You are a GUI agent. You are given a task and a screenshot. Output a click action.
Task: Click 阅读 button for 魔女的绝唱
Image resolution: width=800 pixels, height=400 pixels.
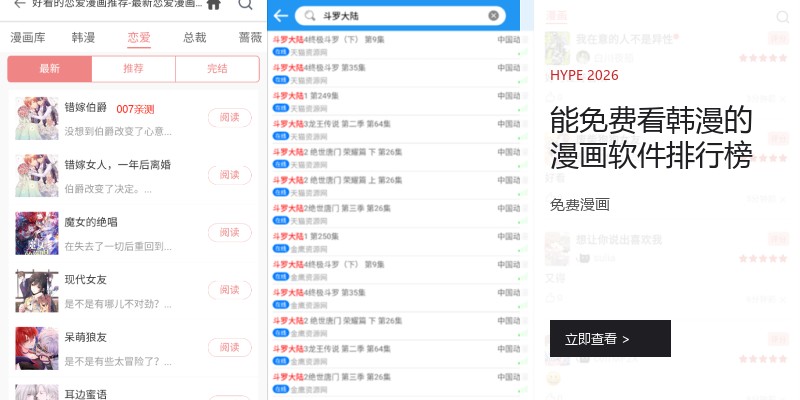[230, 233]
